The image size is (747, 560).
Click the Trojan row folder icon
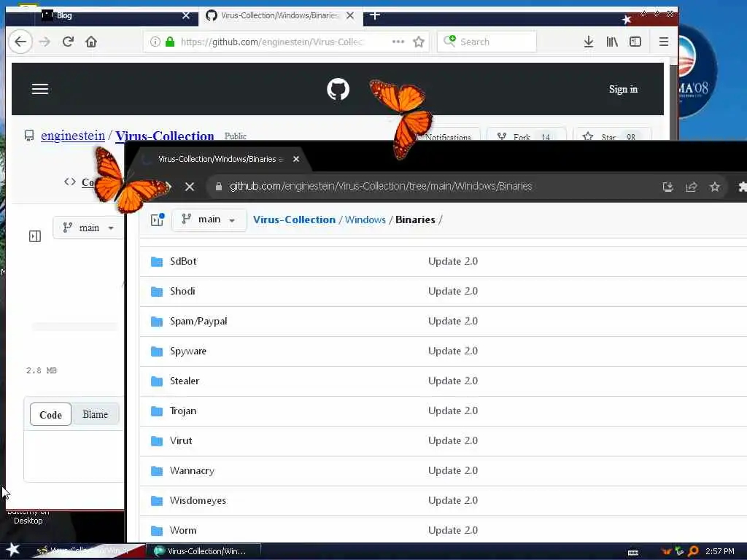[157, 411]
